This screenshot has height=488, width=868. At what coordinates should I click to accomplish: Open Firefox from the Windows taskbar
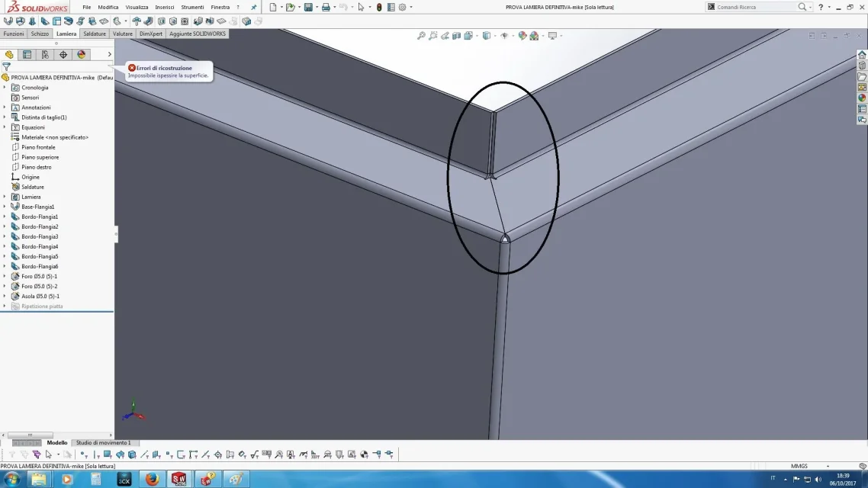[152, 479]
